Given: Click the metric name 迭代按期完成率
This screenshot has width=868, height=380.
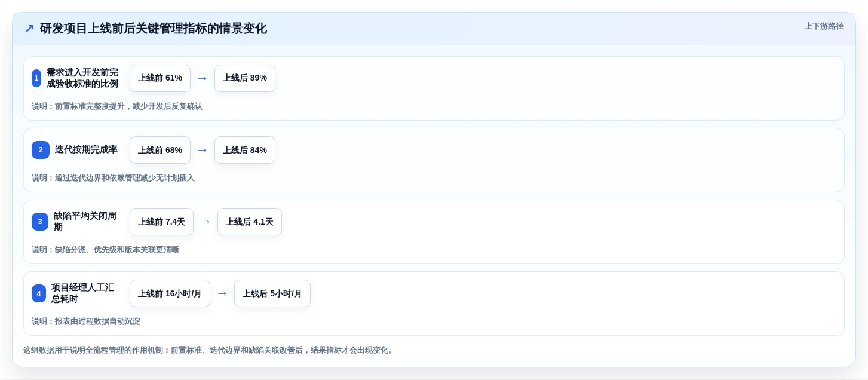Looking at the screenshot, I should 87,150.
